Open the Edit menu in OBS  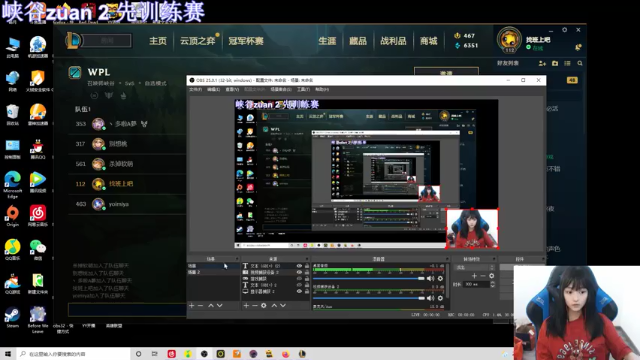(x=213, y=89)
